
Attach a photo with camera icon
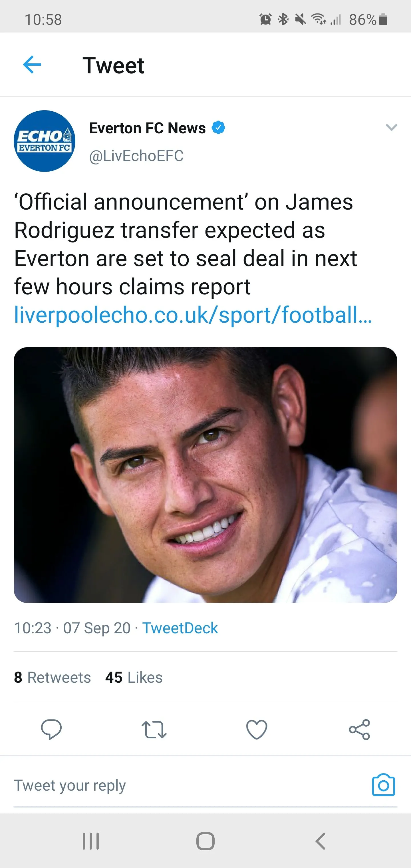tap(383, 785)
